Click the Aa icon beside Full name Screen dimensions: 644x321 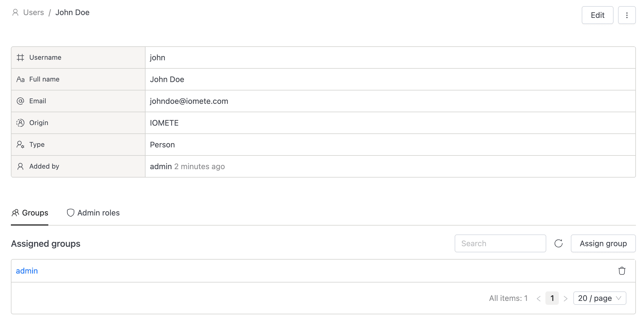point(20,79)
